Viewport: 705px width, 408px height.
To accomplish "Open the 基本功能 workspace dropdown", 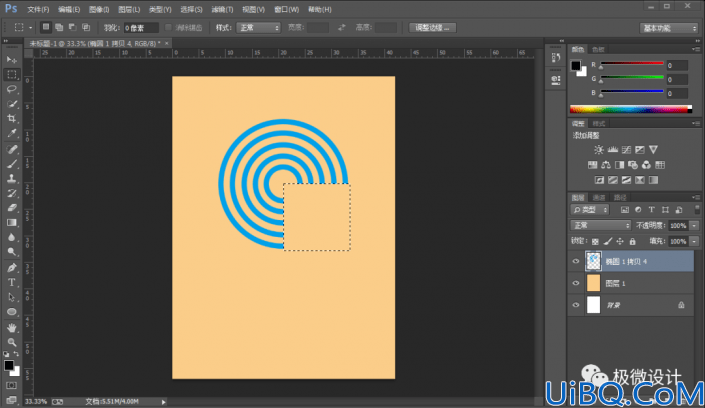I will tap(669, 28).
